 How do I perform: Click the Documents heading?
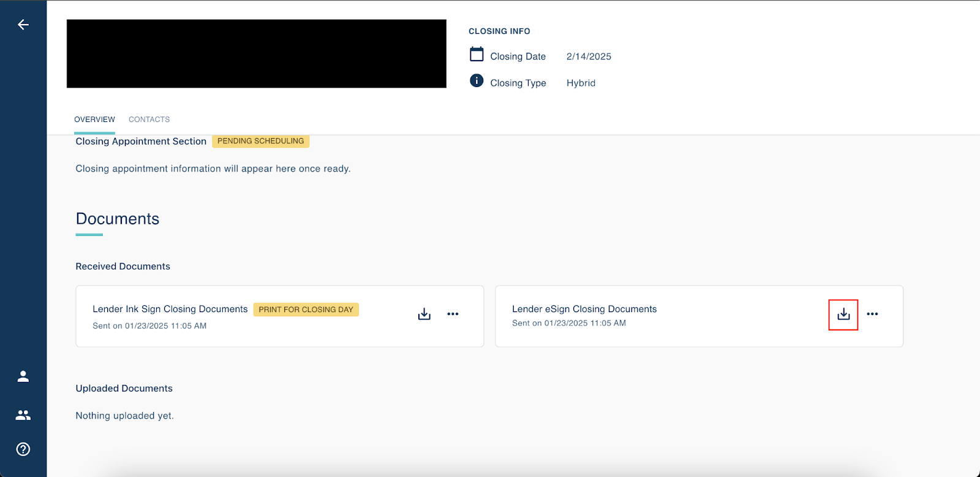pos(118,219)
